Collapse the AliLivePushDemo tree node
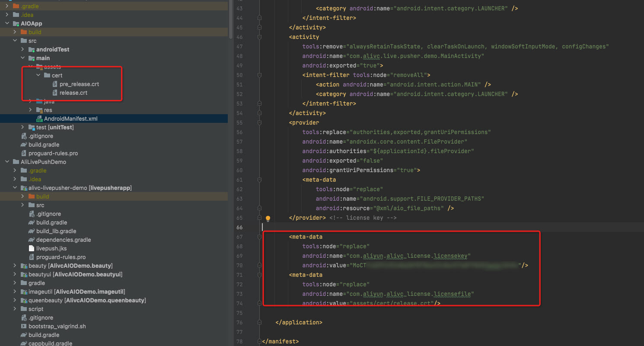The image size is (644, 346). click(7, 162)
